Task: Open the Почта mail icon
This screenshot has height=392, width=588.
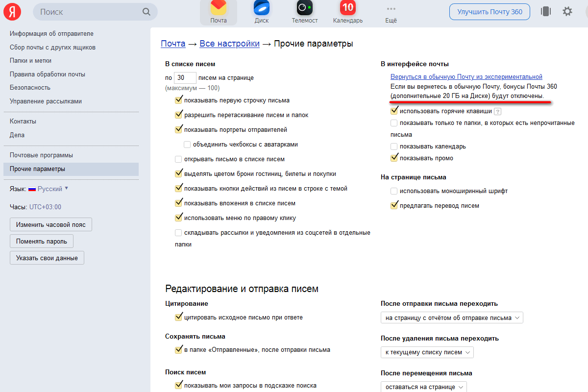Action: click(219, 12)
